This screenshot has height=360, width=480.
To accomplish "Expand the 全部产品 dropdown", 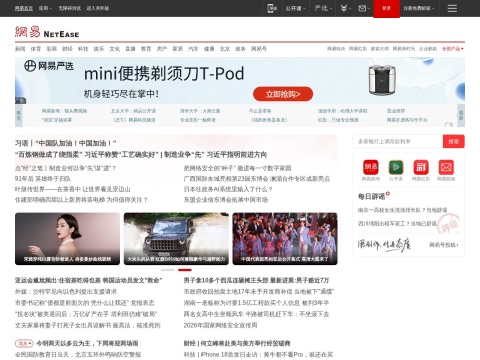I will 452,49.
